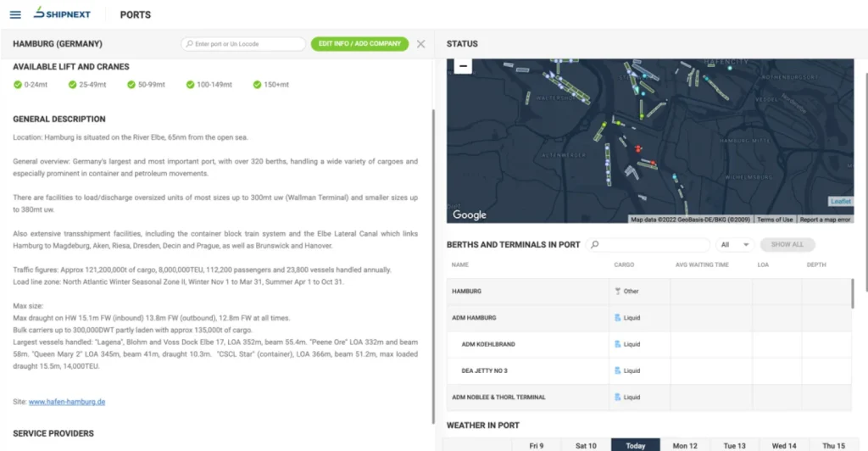Click the Other cargo icon for Hamburg
868x451 pixels.
click(618, 291)
